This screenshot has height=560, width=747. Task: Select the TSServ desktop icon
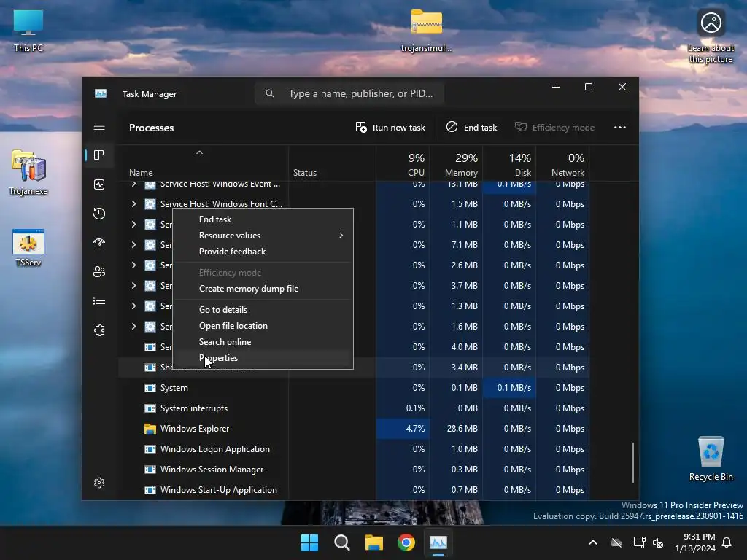click(28, 248)
